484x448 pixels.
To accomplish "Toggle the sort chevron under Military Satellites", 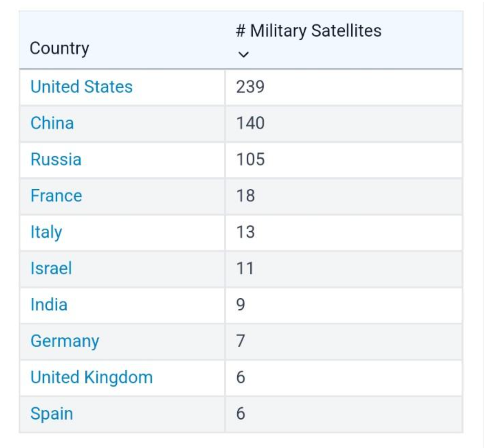I will [x=243, y=55].
